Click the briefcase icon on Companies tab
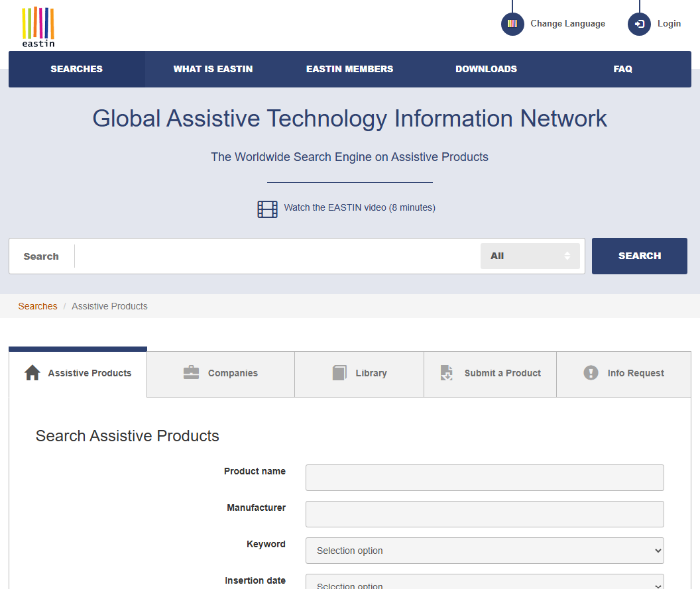This screenshot has width=700, height=589. tap(191, 372)
